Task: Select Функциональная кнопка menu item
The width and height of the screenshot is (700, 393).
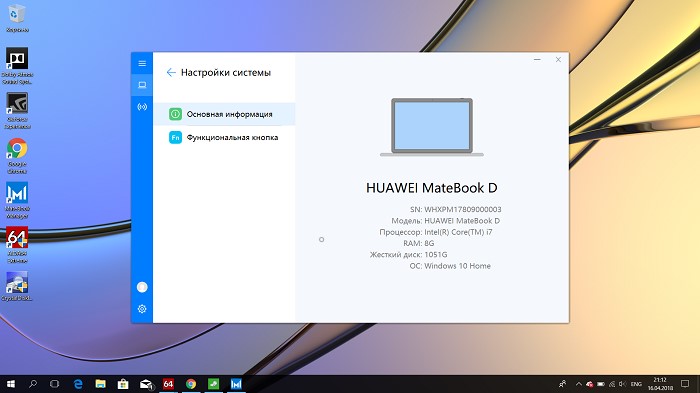Action: (224, 138)
